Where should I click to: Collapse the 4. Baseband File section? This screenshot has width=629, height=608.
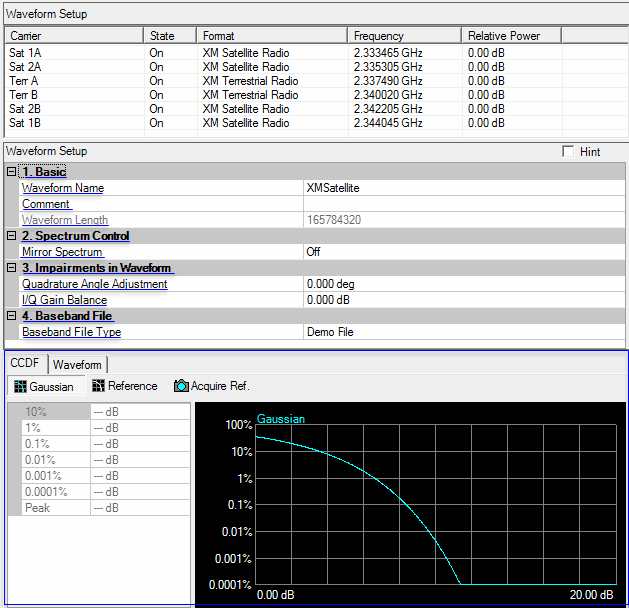click(11, 316)
